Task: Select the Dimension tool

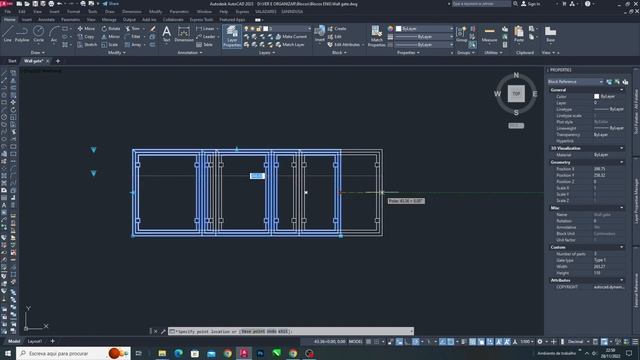Action: (184, 34)
